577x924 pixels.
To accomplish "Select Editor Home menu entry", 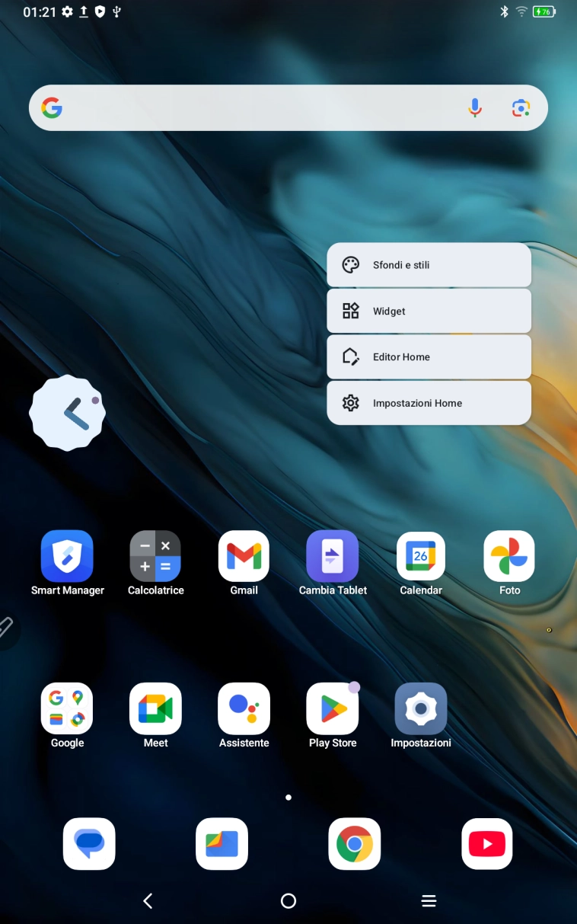I will [429, 357].
